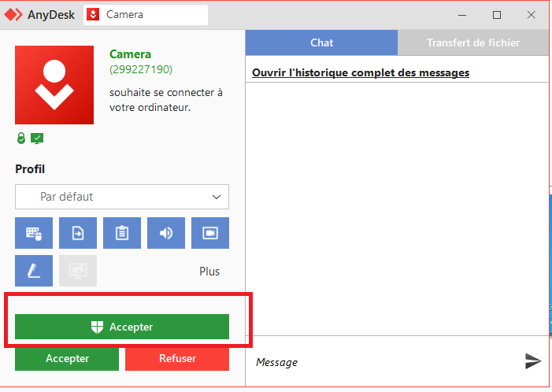Click the whiteboard drawing pen icon
The width and height of the screenshot is (552, 392).
pyautogui.click(x=34, y=271)
